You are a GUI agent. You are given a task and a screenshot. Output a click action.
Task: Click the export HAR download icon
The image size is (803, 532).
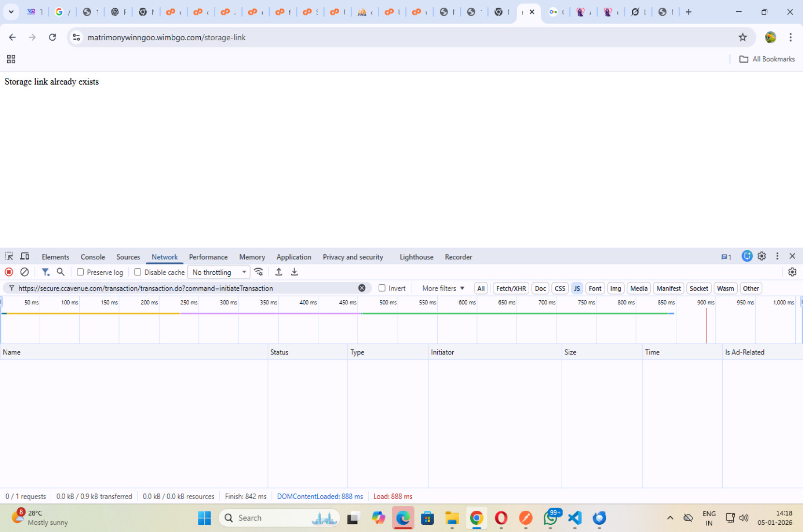(294, 272)
